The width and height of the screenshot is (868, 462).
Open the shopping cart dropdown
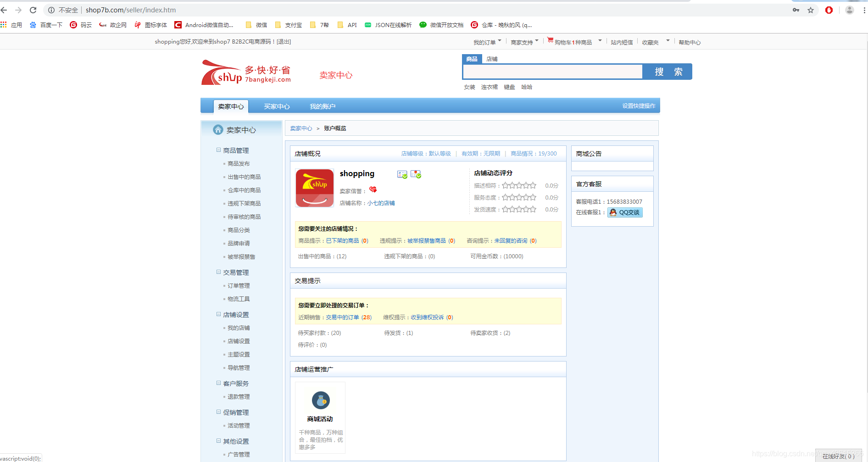click(574, 42)
